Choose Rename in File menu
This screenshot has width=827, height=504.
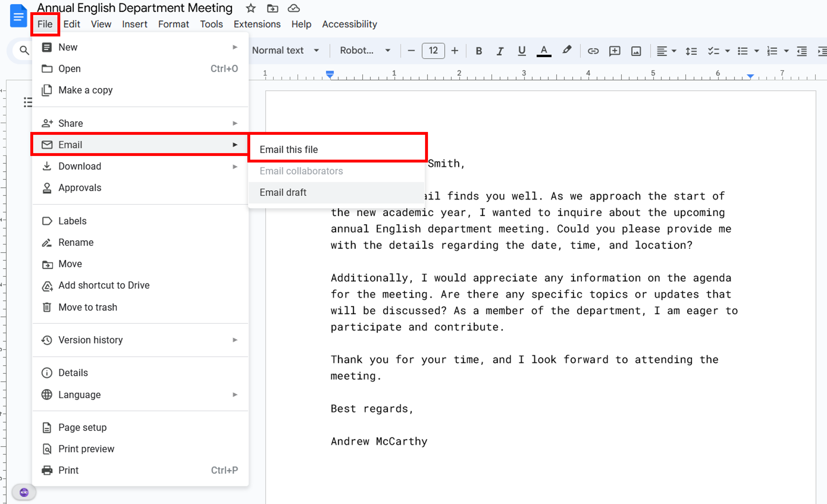140,243
